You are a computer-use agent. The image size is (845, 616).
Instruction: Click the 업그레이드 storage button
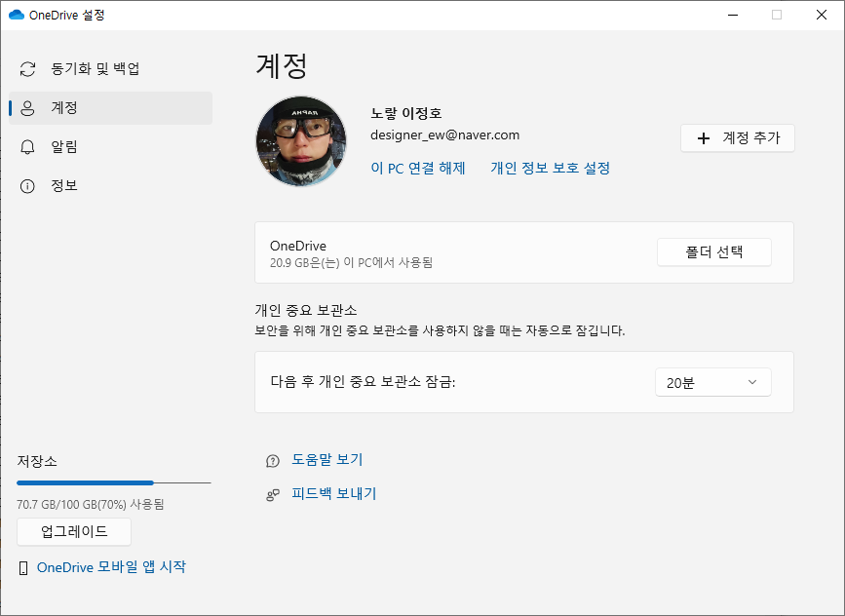coord(73,532)
